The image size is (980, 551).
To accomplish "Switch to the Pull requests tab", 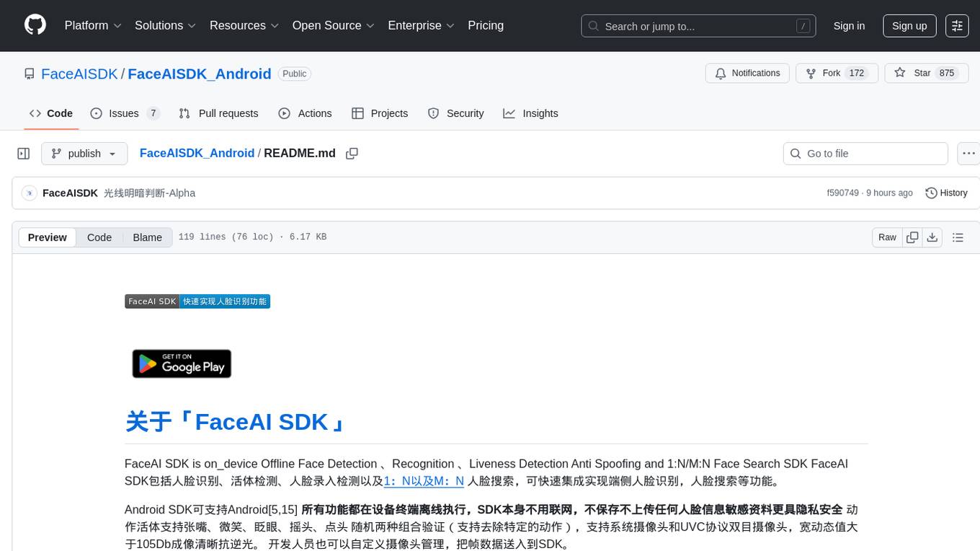I will click(x=218, y=113).
